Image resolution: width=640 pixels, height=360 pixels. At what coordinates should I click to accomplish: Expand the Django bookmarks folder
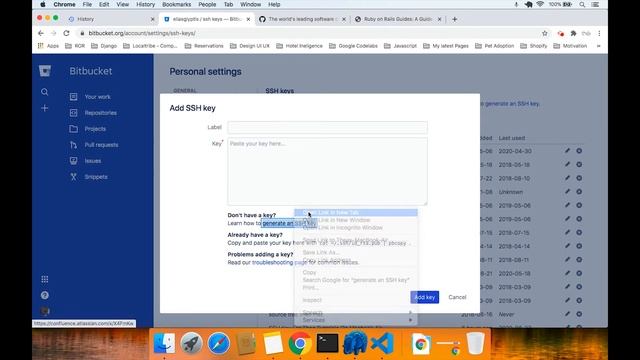[104, 46]
